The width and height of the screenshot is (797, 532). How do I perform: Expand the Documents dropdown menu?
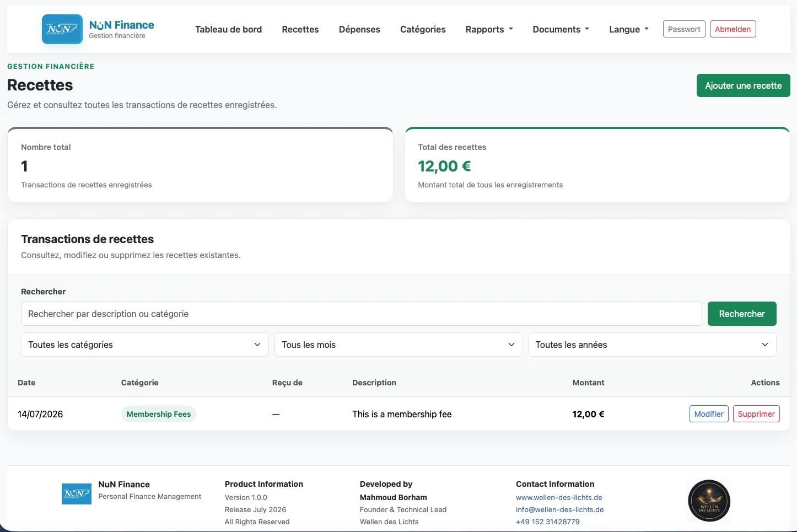[561, 29]
